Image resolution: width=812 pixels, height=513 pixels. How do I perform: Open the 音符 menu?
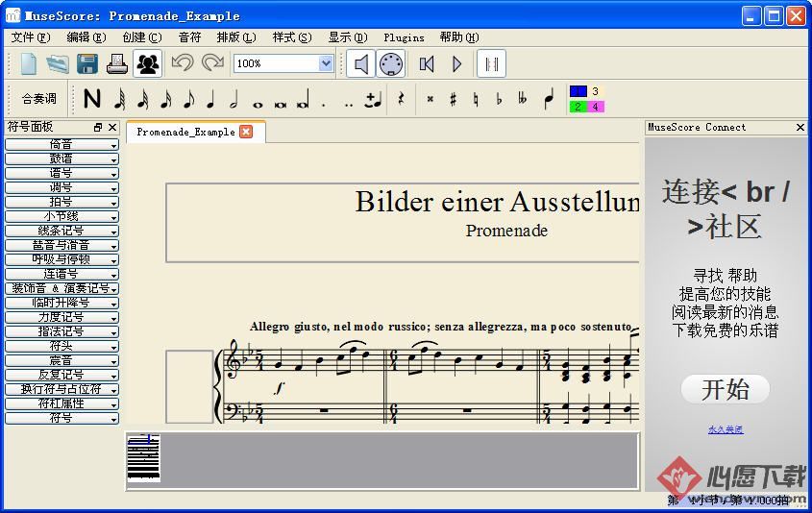tap(189, 37)
